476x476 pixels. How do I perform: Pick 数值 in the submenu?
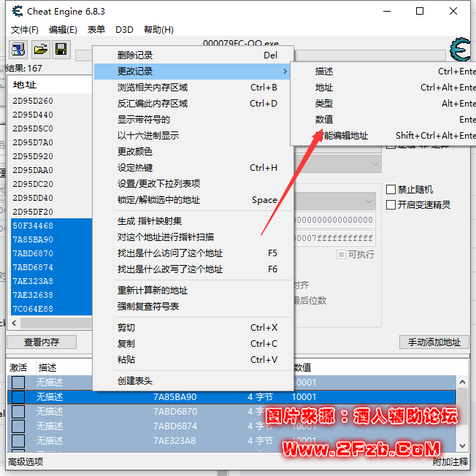384,120
